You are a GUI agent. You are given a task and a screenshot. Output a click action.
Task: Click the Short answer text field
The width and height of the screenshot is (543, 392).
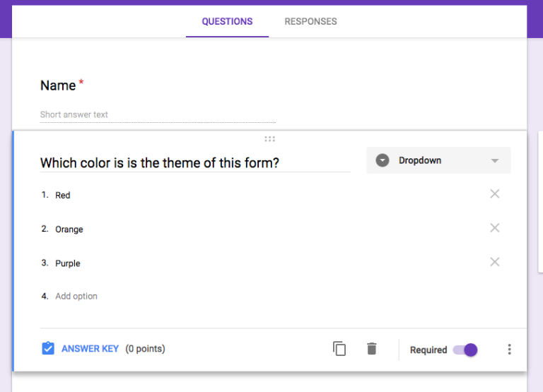tap(158, 114)
